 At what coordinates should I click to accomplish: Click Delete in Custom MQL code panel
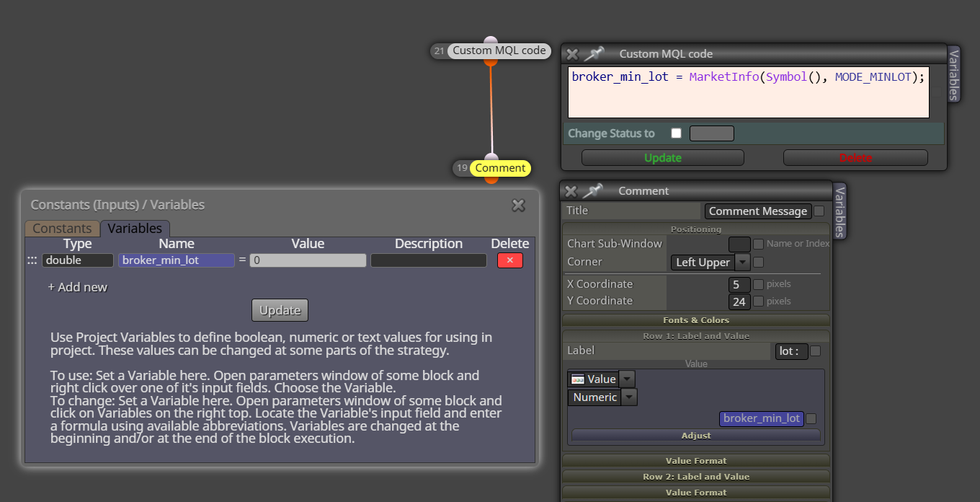point(855,158)
